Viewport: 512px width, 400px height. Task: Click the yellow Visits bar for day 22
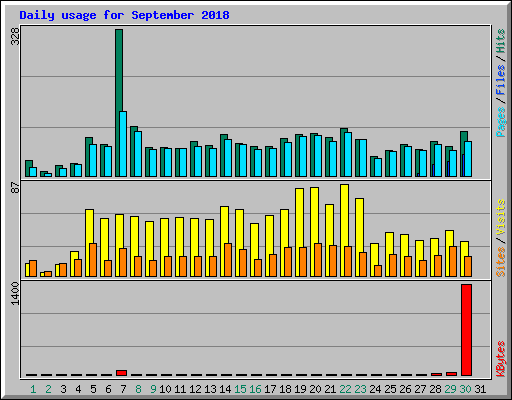pos(344,230)
